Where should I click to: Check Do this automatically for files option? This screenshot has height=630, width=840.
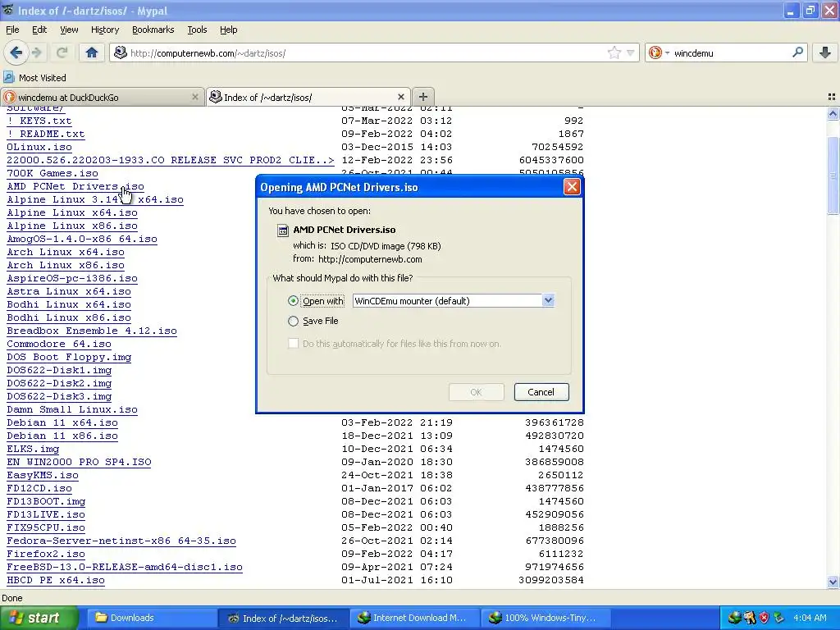pos(293,344)
